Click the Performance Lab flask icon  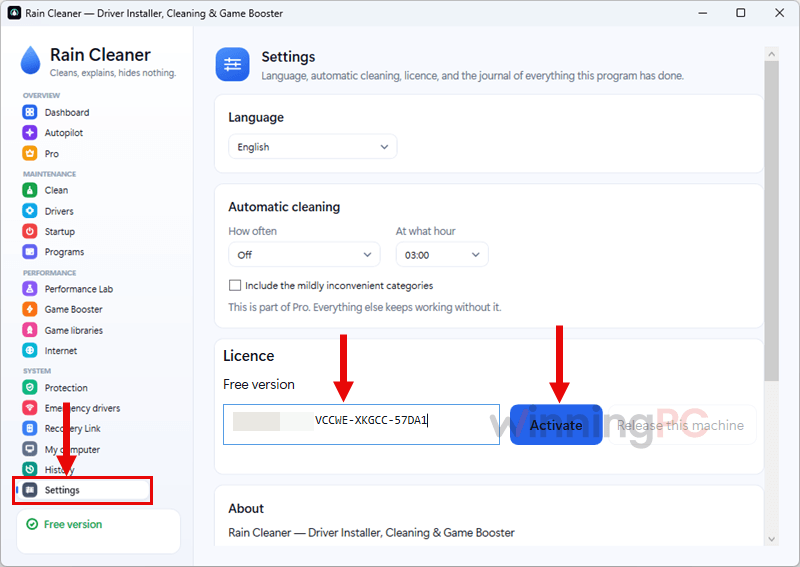30,288
